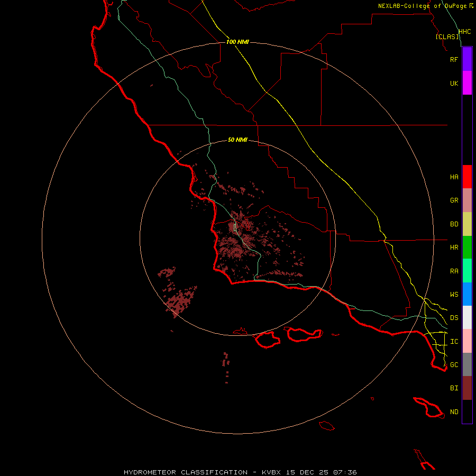Click the 15 DEC 25 date text
Image resolution: width=476 pixels, height=476 pixels.
[307, 472]
